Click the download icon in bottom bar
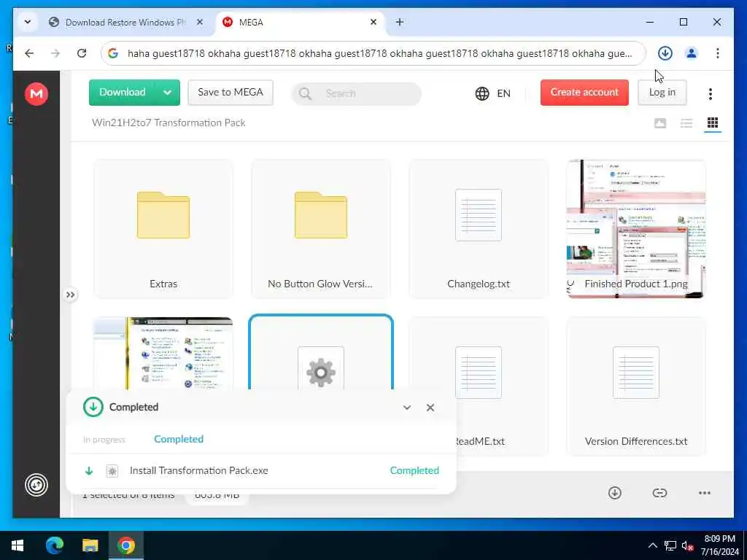747x560 pixels. [x=614, y=493]
